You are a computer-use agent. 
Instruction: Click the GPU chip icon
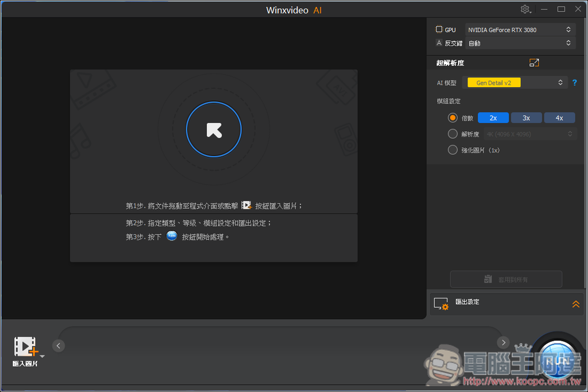pyautogui.click(x=439, y=29)
